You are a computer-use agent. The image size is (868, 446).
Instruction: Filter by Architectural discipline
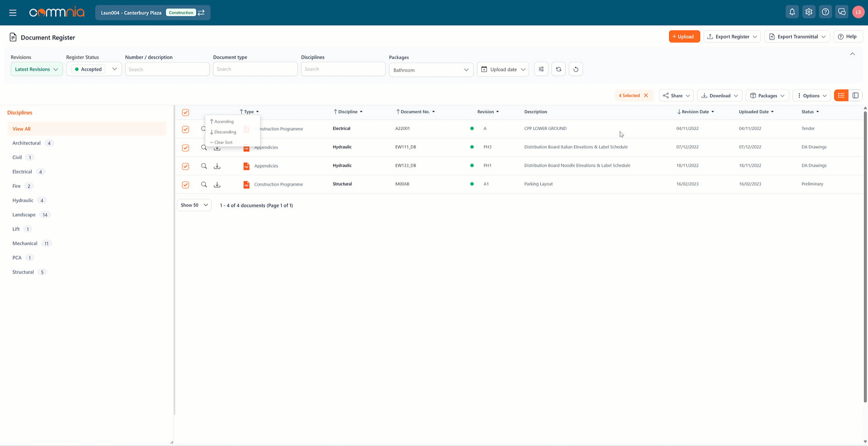click(x=27, y=143)
